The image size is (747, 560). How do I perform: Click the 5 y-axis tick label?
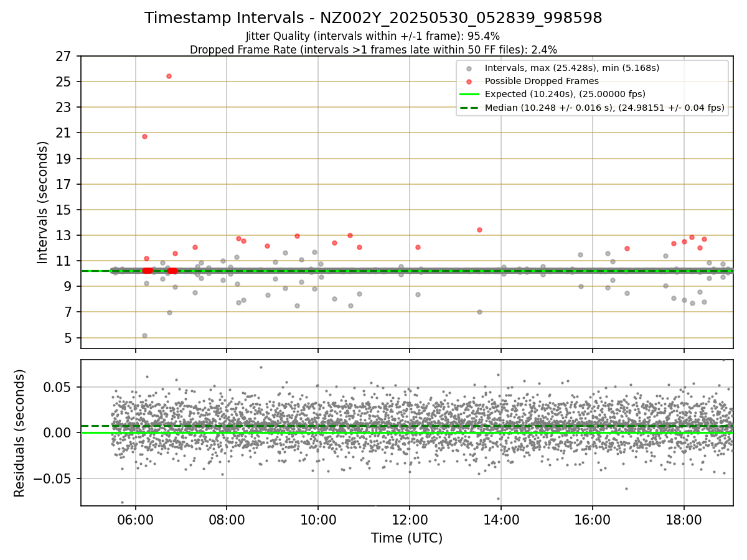[69, 338]
